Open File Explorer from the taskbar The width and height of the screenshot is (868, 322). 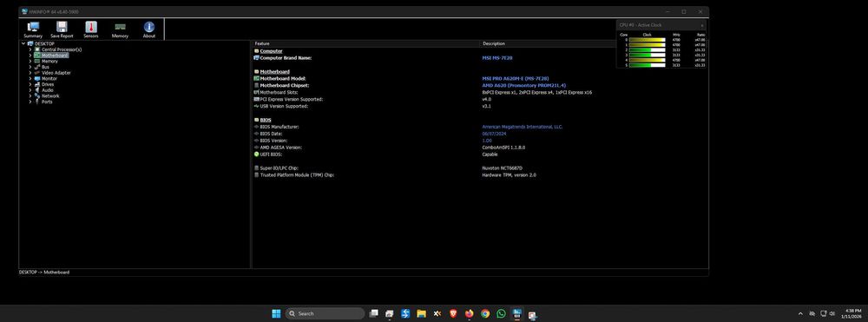[x=421, y=313]
